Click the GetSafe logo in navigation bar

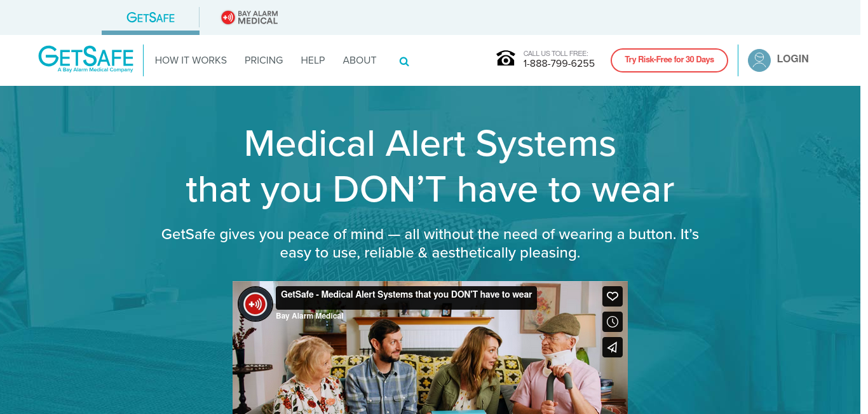click(86, 59)
